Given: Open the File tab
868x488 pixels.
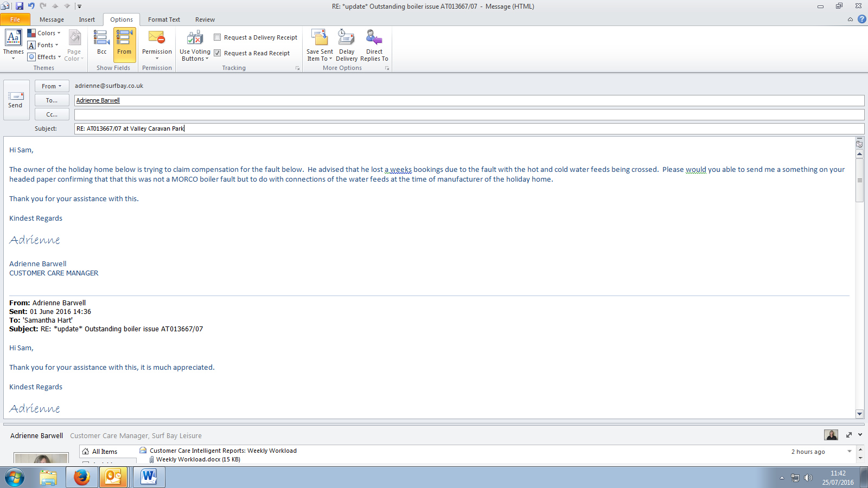Looking at the screenshot, I should (15, 20).
